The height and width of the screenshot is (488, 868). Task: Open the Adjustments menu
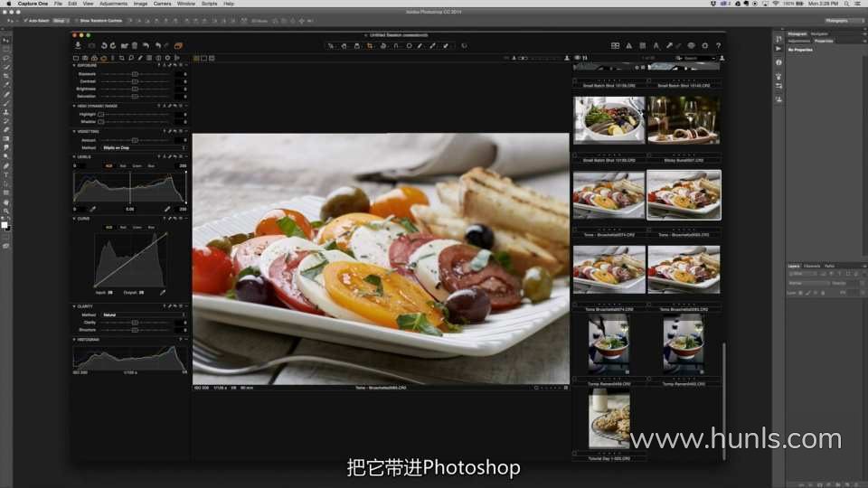[114, 4]
